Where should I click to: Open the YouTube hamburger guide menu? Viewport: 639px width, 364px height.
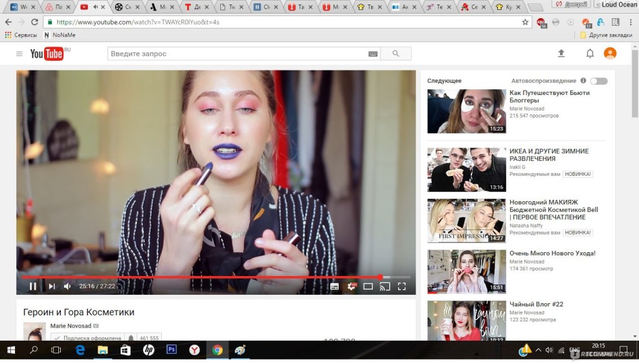[19, 54]
